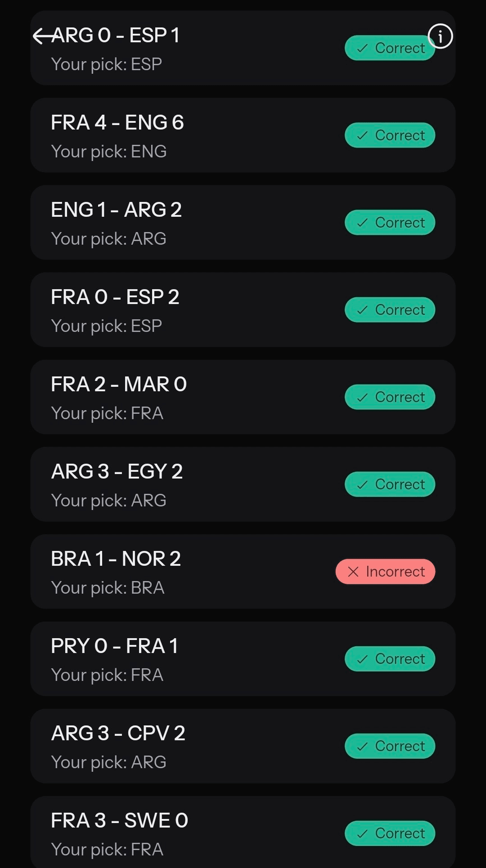Click 'Your pick: FRA' under FRA 2 - MAR 0

(107, 413)
